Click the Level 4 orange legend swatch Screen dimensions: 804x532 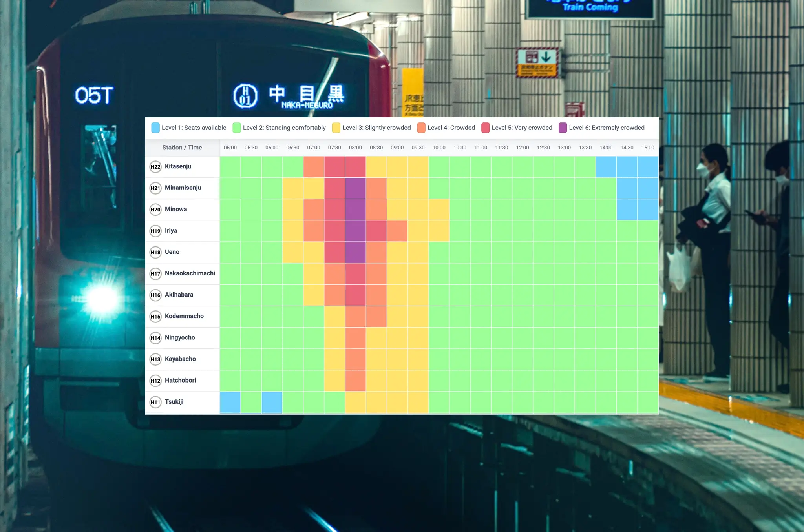point(421,128)
